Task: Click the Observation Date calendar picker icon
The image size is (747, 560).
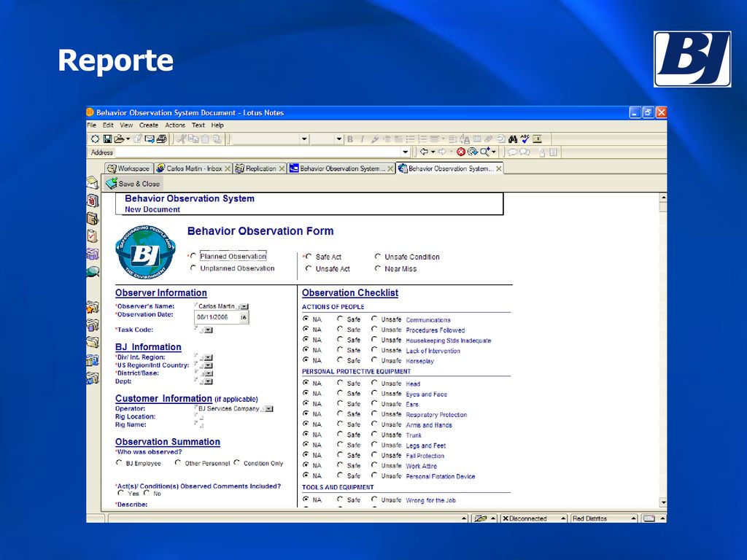Action: pyautogui.click(x=244, y=318)
